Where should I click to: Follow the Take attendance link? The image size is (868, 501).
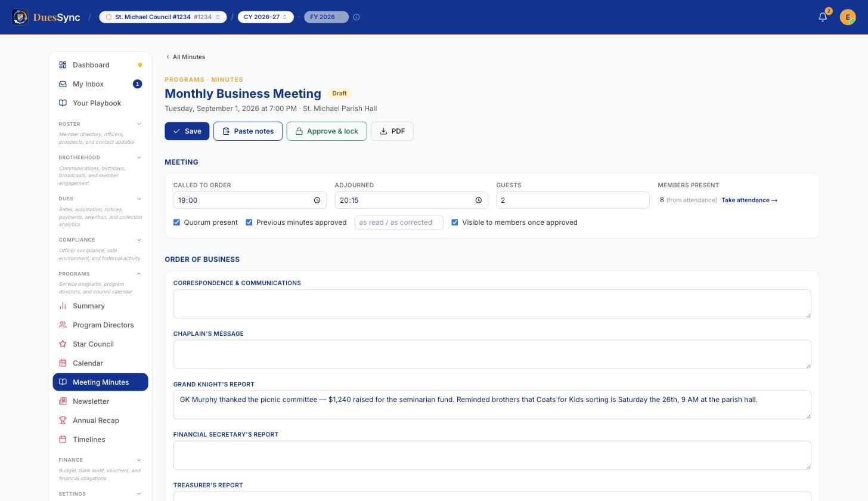[x=749, y=200]
